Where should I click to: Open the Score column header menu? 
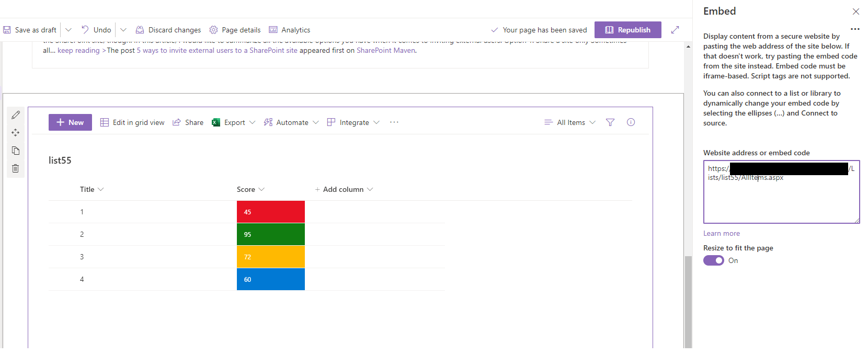click(x=250, y=189)
